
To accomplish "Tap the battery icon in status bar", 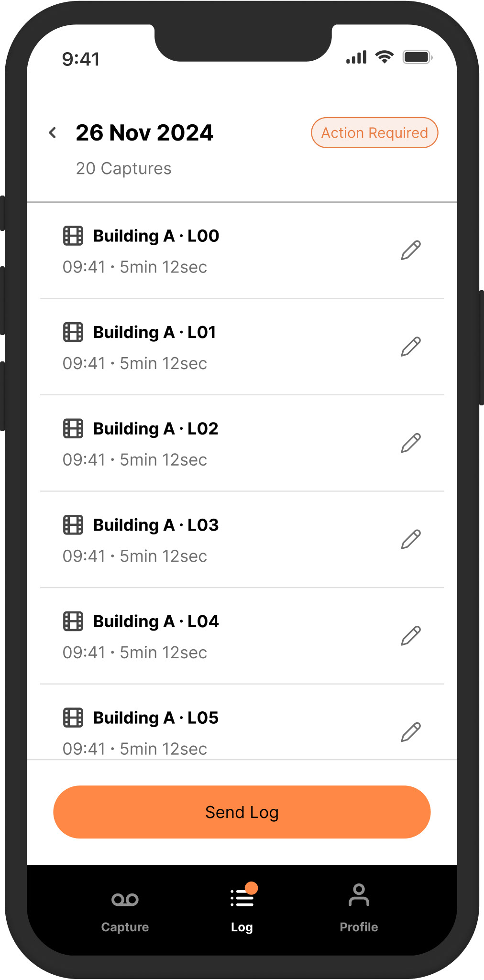I will (418, 58).
